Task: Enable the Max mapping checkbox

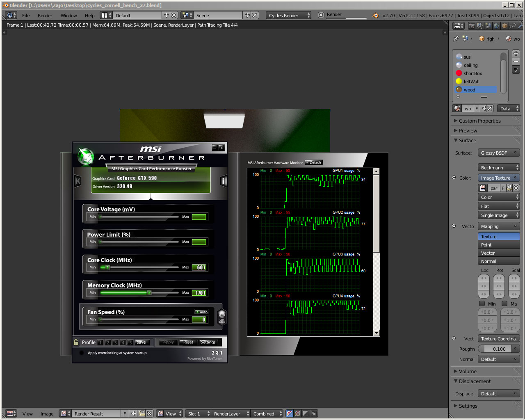Action: pyautogui.click(x=504, y=304)
